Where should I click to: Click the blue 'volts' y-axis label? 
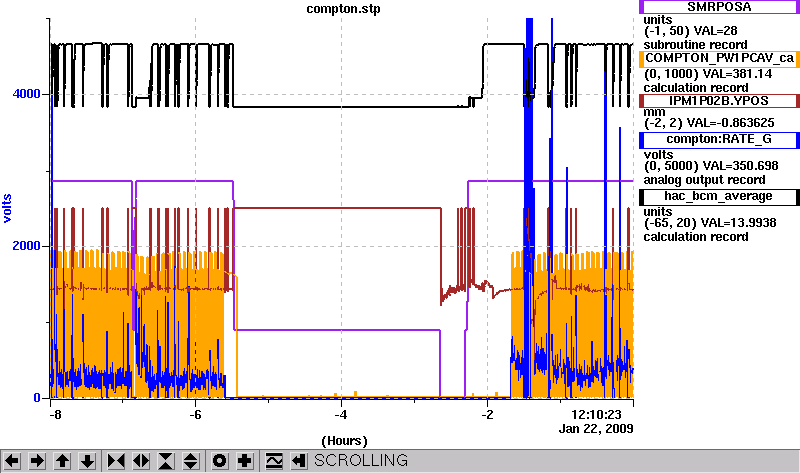[7, 209]
